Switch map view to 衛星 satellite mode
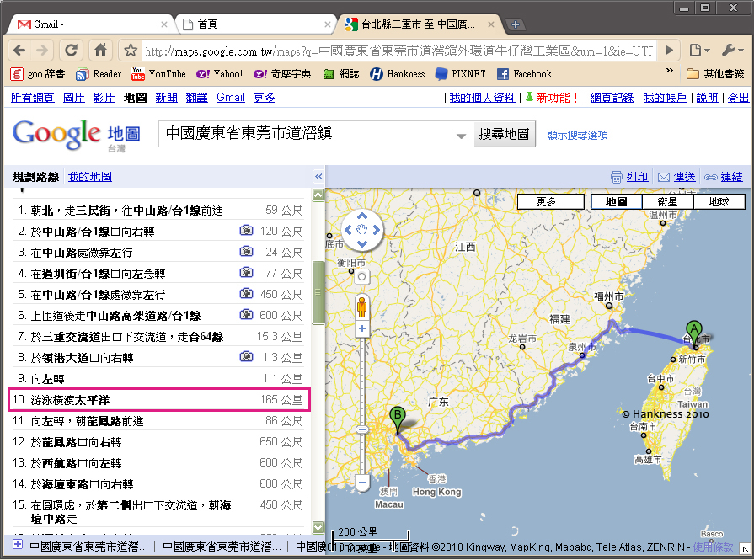 (667, 202)
